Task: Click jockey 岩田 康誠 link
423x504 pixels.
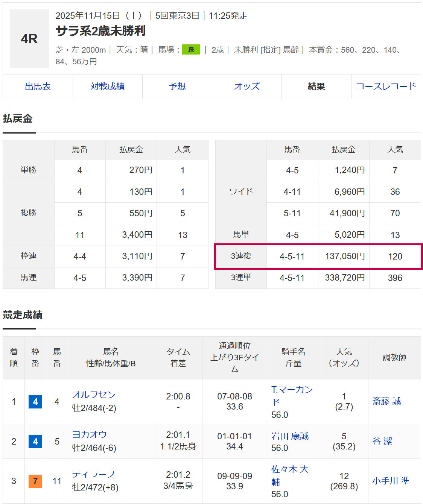Action: [x=290, y=436]
